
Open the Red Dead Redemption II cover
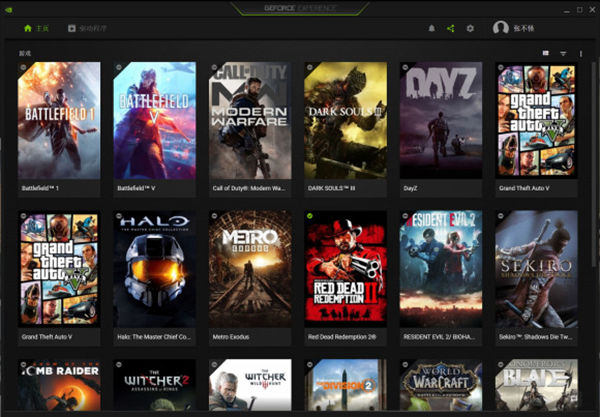pyautogui.click(x=346, y=269)
